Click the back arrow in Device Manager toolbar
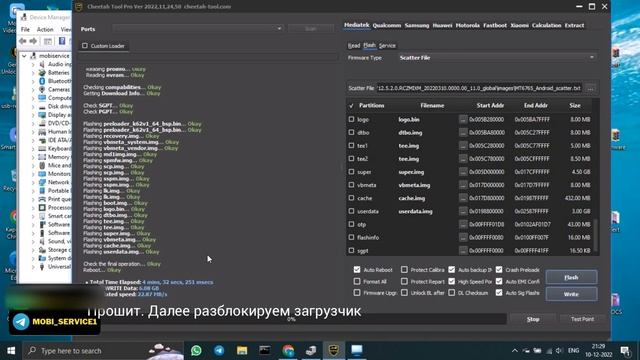The height and width of the screenshot is (360, 640). (23, 41)
